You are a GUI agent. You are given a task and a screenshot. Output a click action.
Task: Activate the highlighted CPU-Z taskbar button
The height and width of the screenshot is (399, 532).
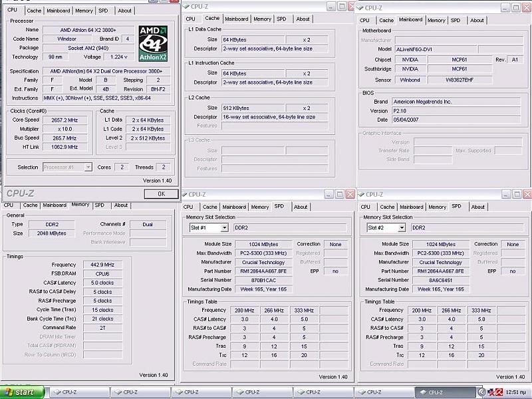pyautogui.click(x=446, y=392)
